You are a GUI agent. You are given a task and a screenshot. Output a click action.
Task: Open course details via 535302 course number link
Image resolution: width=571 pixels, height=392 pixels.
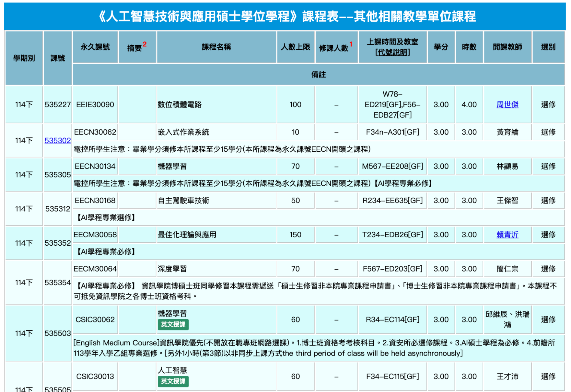coord(57,140)
